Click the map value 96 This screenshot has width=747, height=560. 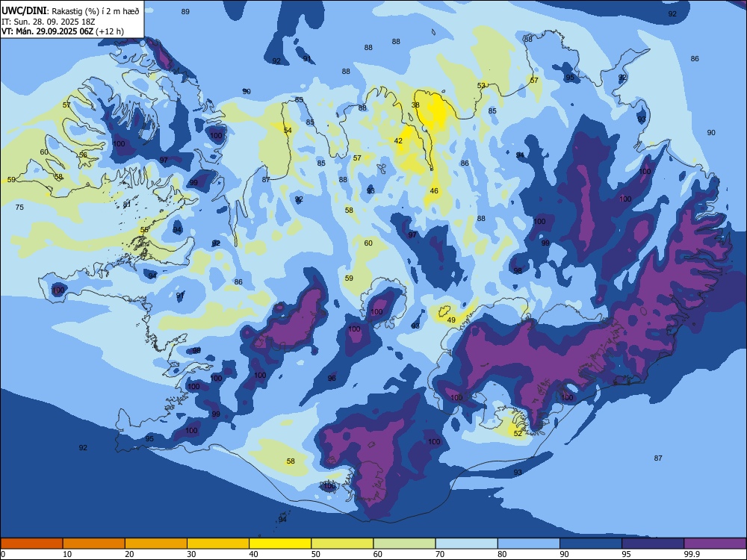[332, 379]
